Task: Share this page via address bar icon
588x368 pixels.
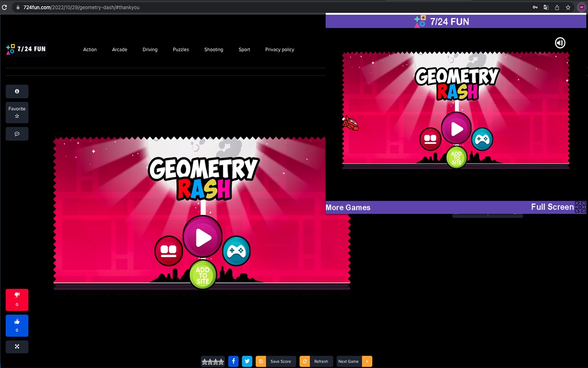Action: coord(557,7)
